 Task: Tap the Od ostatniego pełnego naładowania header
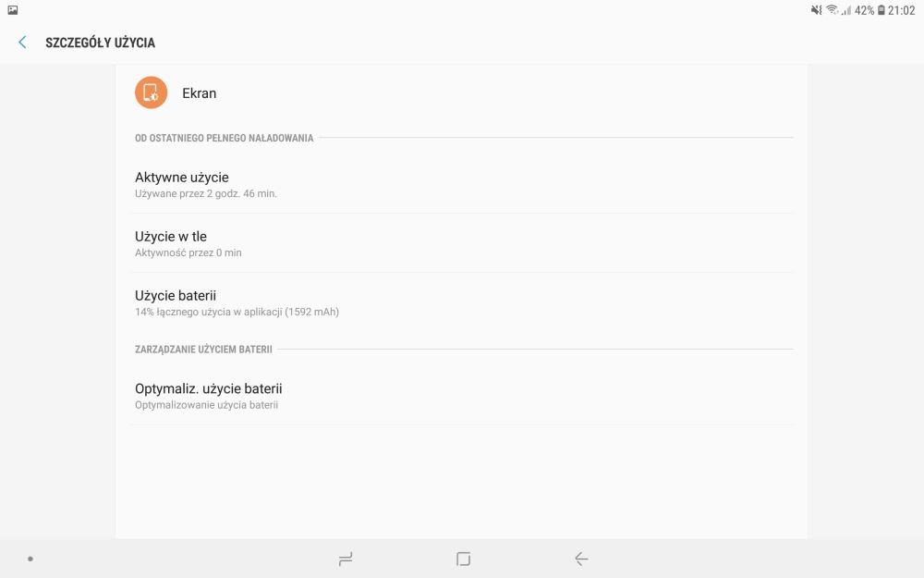pyautogui.click(x=224, y=138)
